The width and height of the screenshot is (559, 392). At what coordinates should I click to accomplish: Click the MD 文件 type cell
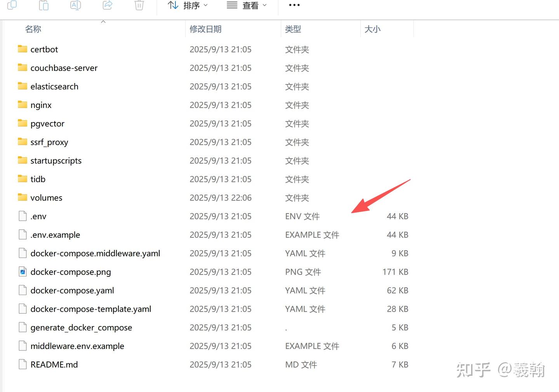301,364
